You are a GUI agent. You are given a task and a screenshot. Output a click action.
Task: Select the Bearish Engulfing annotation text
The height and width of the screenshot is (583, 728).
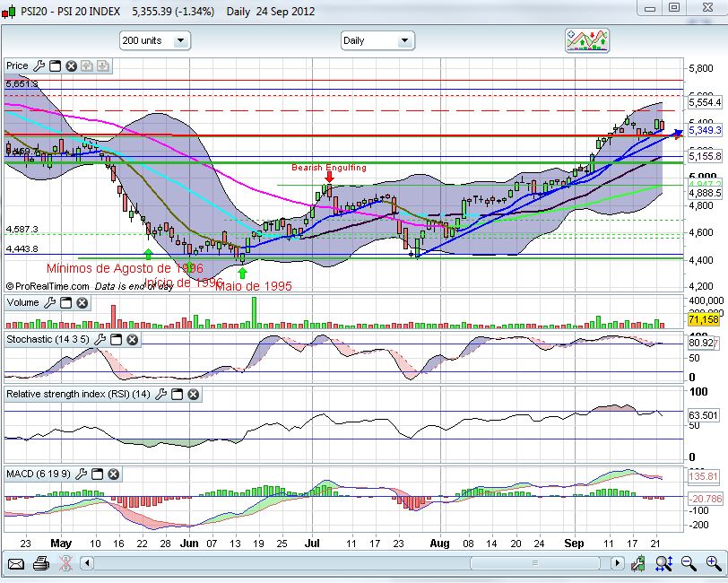coord(329,167)
